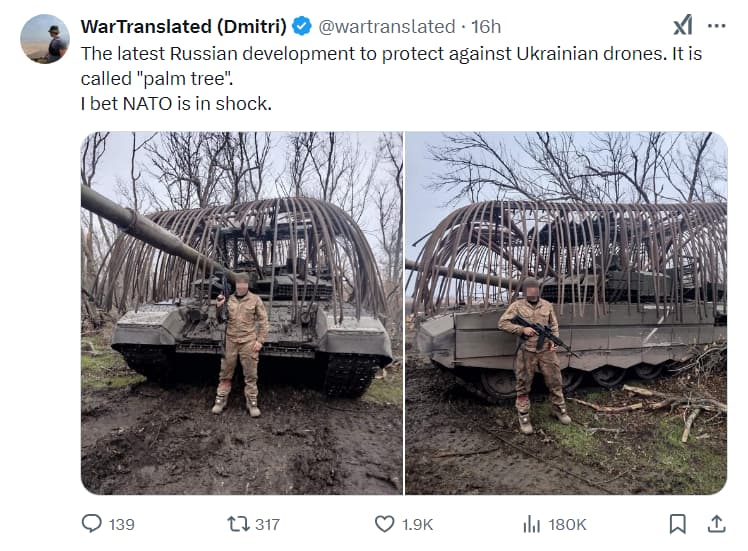Click the share upload icon
This screenshot has width=748, height=551.
tap(716, 524)
